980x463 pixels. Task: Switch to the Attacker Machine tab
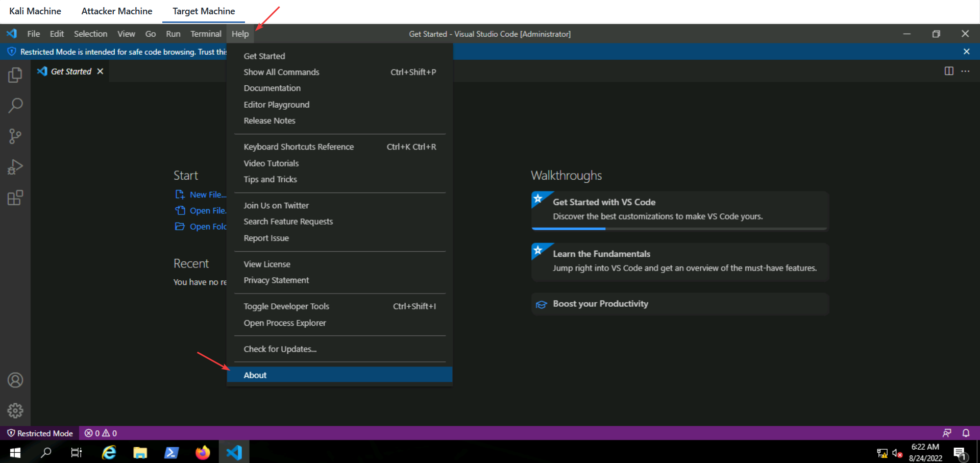click(117, 11)
